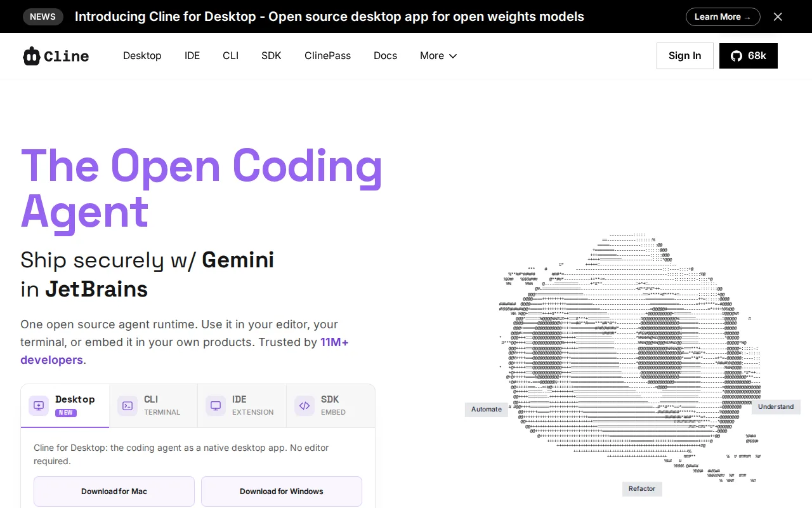Click the 68k star count

coord(757,56)
